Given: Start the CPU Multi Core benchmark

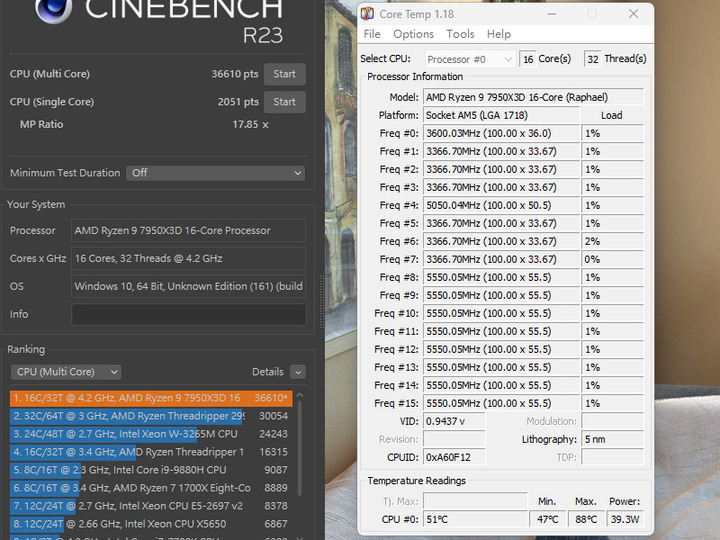Looking at the screenshot, I should [285, 74].
